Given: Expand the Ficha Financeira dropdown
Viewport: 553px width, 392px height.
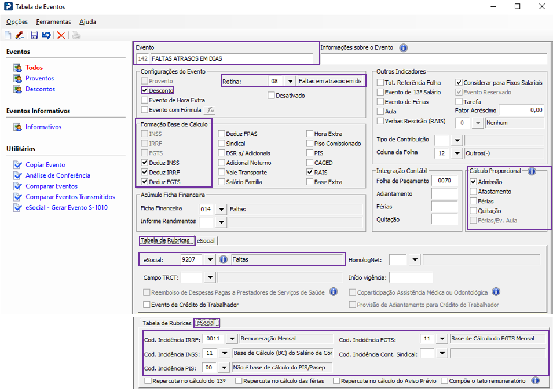Looking at the screenshot, I should click(x=221, y=208).
